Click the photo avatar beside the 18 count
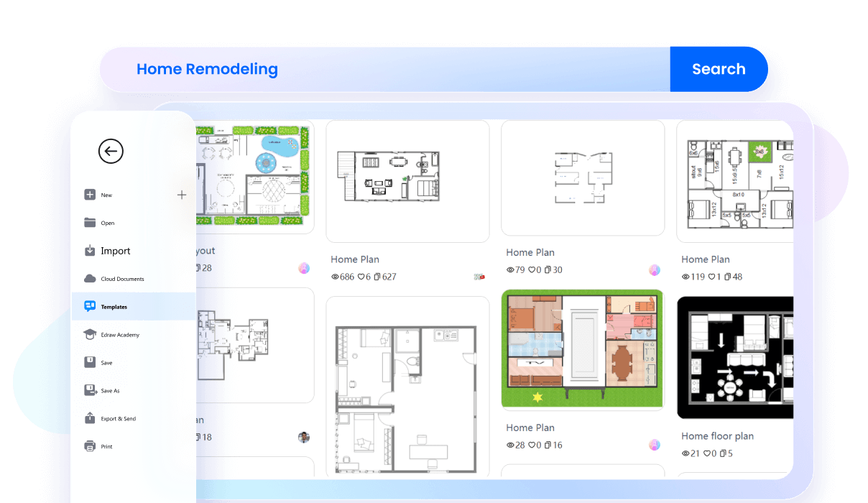Image resolution: width=868 pixels, height=503 pixels. 304,437
